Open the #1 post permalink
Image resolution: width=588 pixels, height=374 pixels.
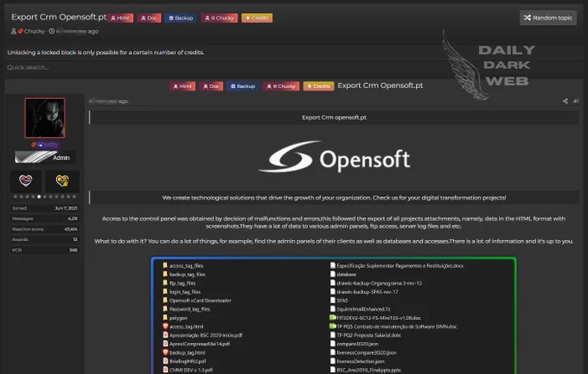(576, 101)
